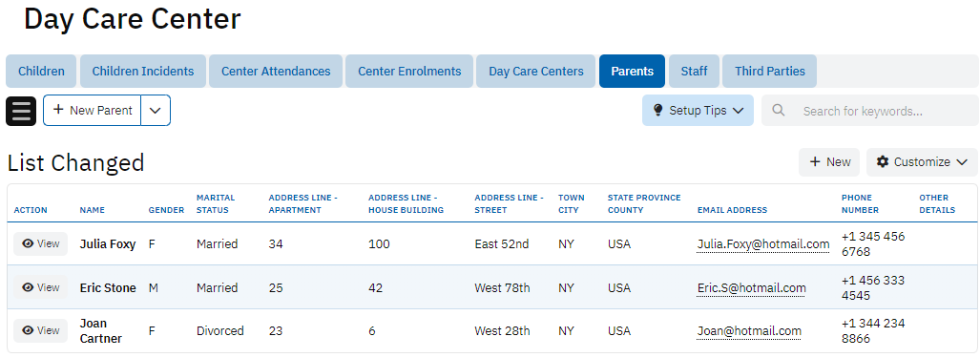Click the Customize gear icon
This screenshot has width=980, height=358.
(883, 162)
